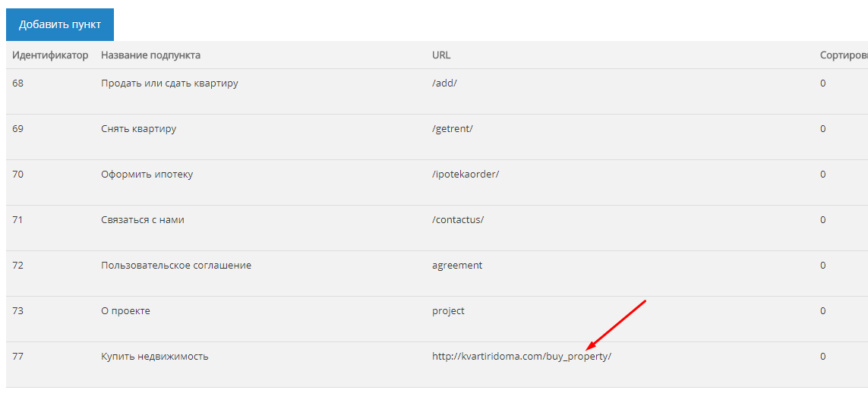The height and width of the screenshot is (409, 868).
Task: Select the /ipotekaorder/ URL cell
Action: coord(466,175)
